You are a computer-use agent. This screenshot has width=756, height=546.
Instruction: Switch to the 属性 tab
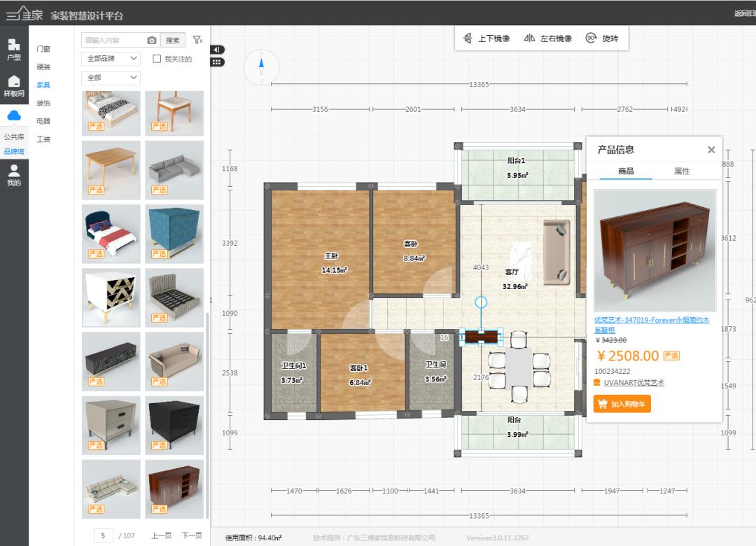click(681, 171)
